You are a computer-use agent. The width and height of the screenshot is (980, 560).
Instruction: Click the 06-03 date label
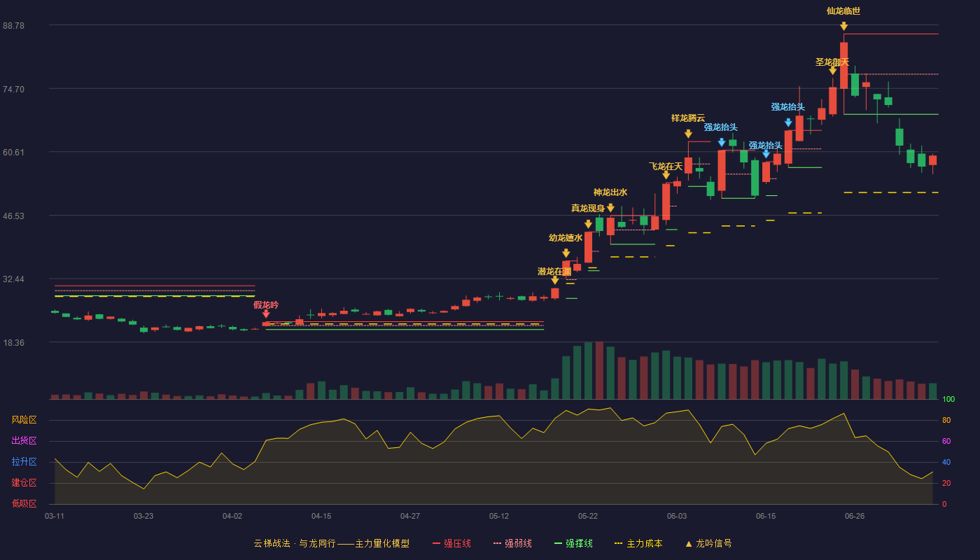(677, 516)
